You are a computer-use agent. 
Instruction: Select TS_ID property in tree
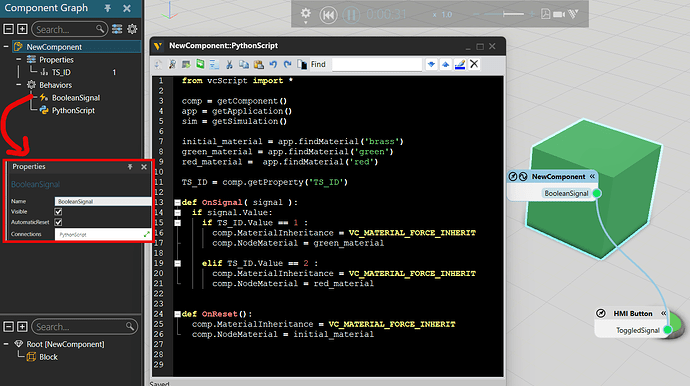tap(61, 72)
